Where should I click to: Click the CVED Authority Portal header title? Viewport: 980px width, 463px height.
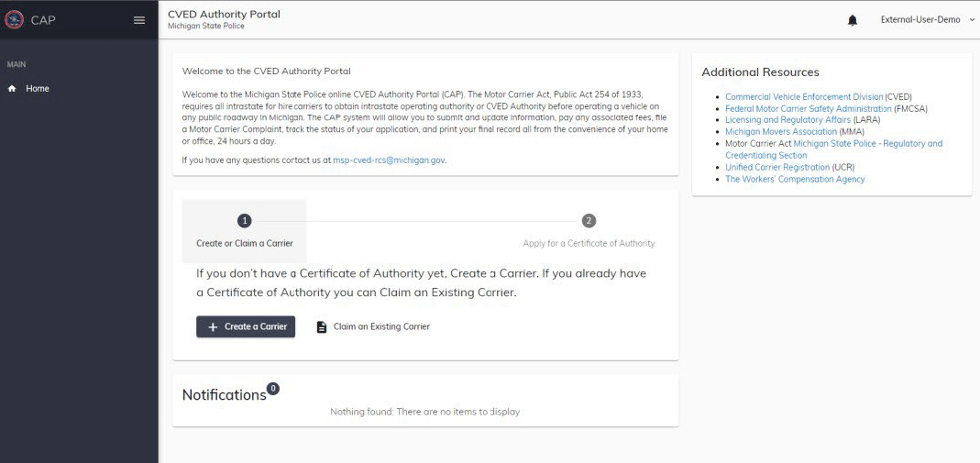(224, 15)
